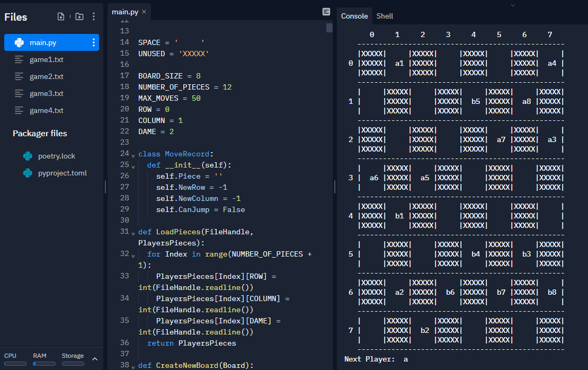Click the text file icon beside game1.txt
588x370 pixels.
click(x=19, y=59)
